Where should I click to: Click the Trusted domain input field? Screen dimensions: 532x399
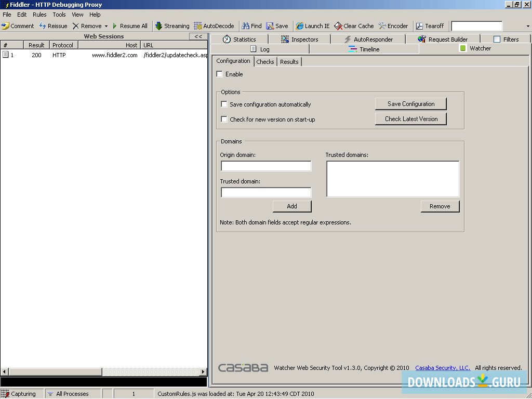point(266,192)
